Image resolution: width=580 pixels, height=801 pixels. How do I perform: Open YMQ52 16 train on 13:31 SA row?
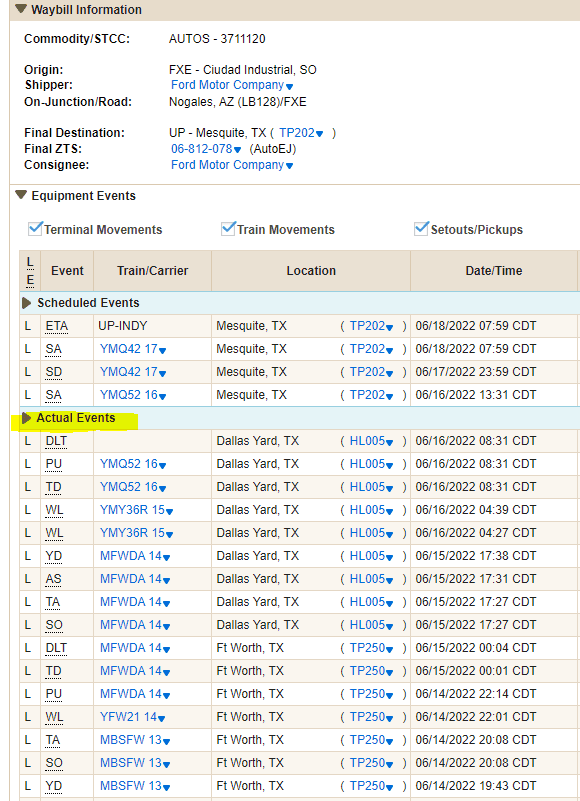[x=133, y=395]
